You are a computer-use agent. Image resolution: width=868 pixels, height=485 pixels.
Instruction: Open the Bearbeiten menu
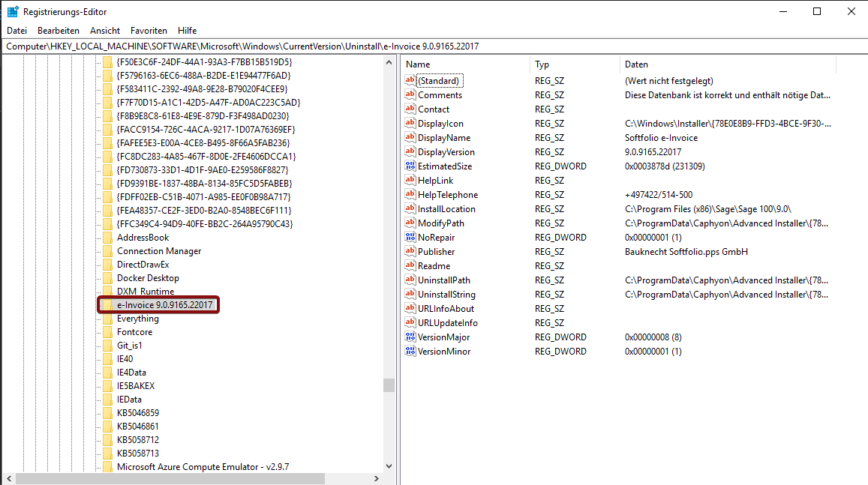click(59, 31)
